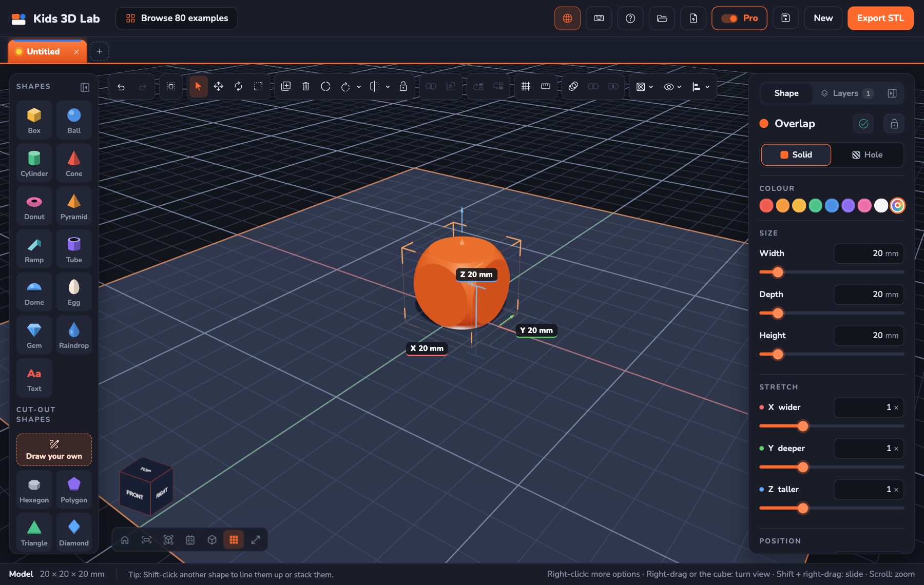Open folder icon in top bar
924x585 pixels.
(662, 18)
